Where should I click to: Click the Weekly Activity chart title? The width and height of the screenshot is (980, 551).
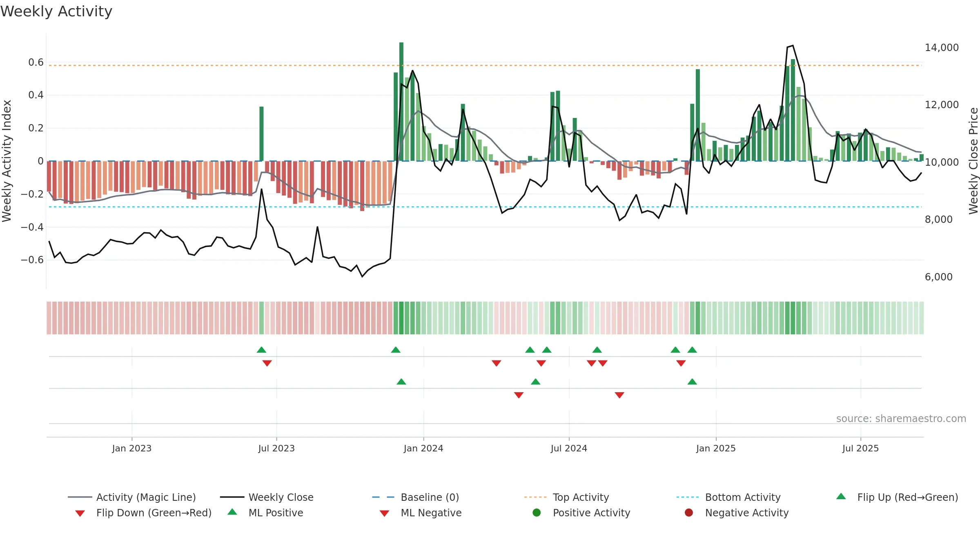click(56, 11)
